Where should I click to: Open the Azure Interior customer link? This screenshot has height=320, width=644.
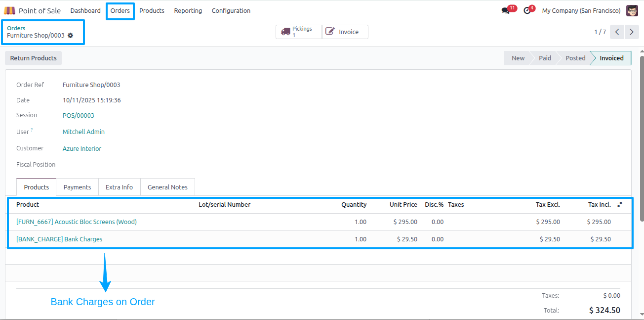(82, 148)
